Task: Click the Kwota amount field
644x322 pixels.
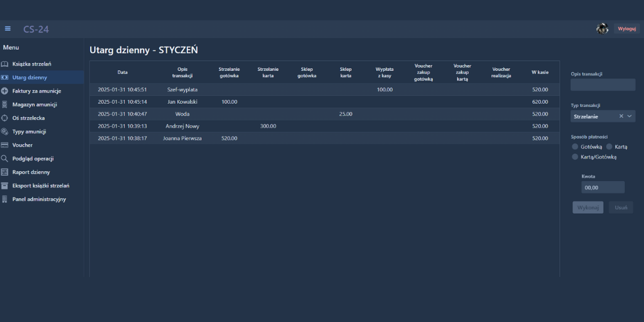Action: pyautogui.click(x=602, y=187)
